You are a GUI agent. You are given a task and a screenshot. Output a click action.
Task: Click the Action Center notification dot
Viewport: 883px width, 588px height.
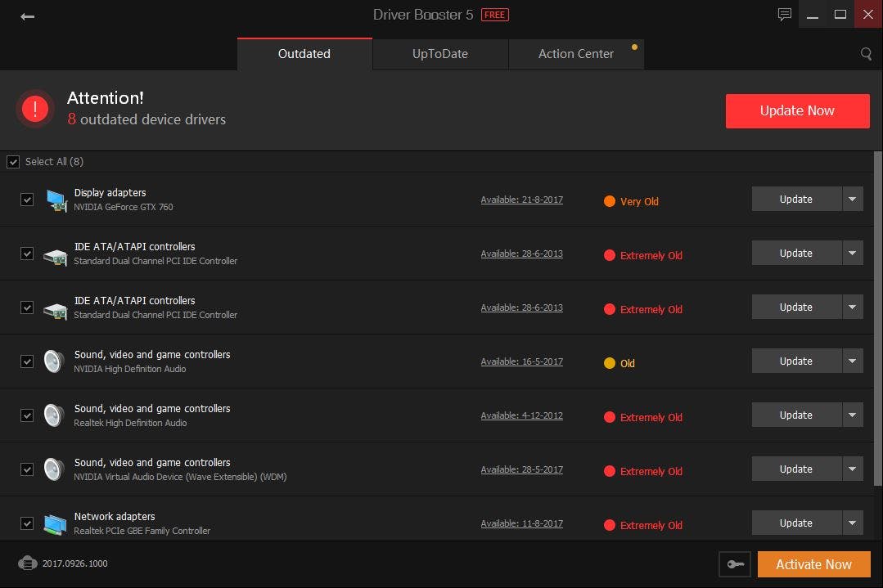pyautogui.click(x=635, y=47)
